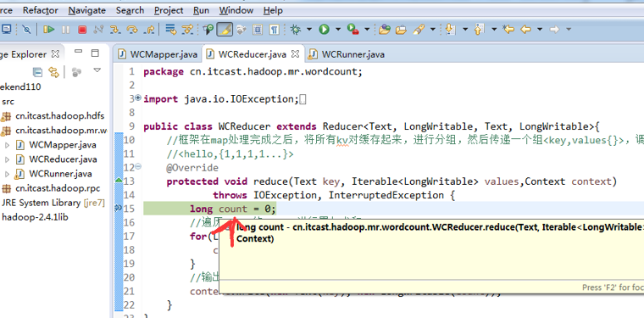The width and height of the screenshot is (644, 318).
Task: Open the Next Annotation dropdown arrow
Action: pos(465,29)
